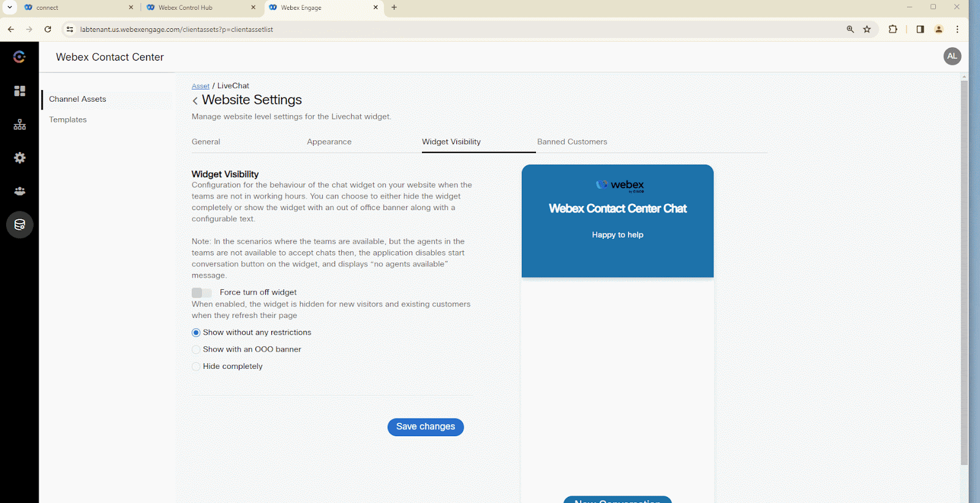Click the browser forward arrow
Screen dimensions: 980x503
pos(29,29)
